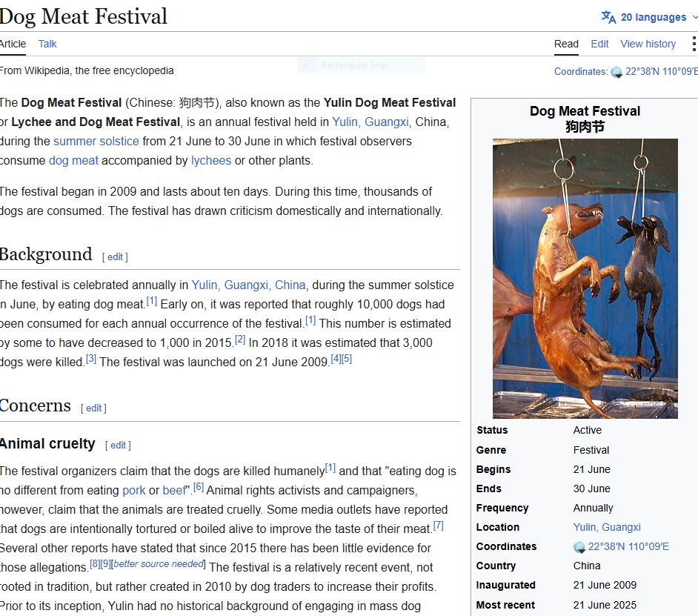Screen dimensions: 698x616
Task: Open the infobox festival photo
Action: 585,279
